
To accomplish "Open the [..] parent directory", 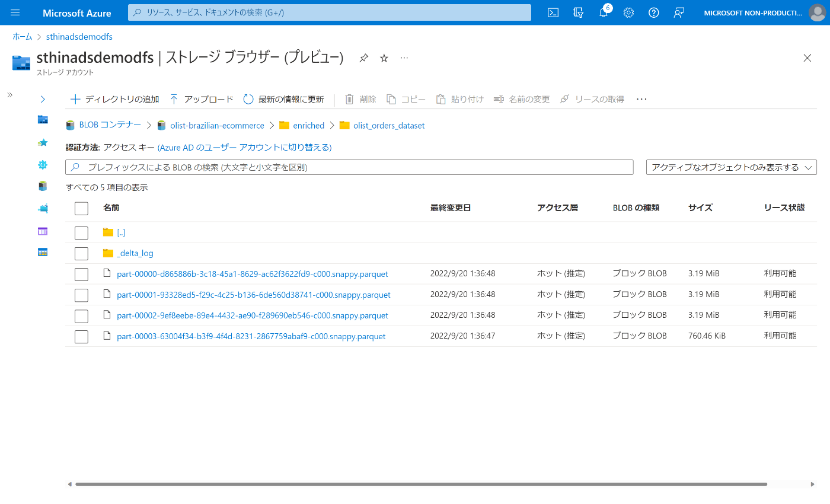I will [x=121, y=232].
